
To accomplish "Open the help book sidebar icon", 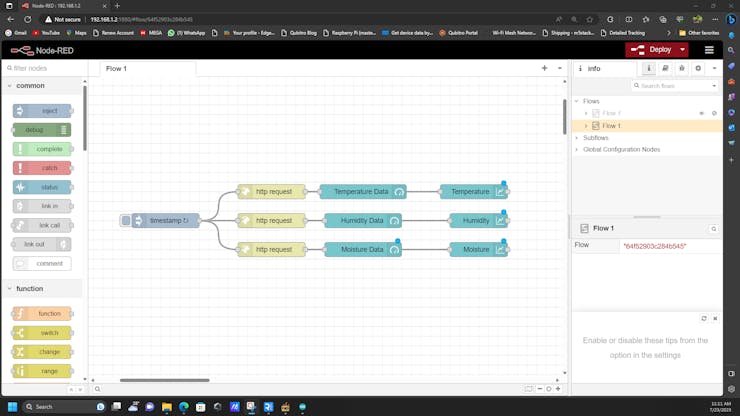I will tap(665, 69).
